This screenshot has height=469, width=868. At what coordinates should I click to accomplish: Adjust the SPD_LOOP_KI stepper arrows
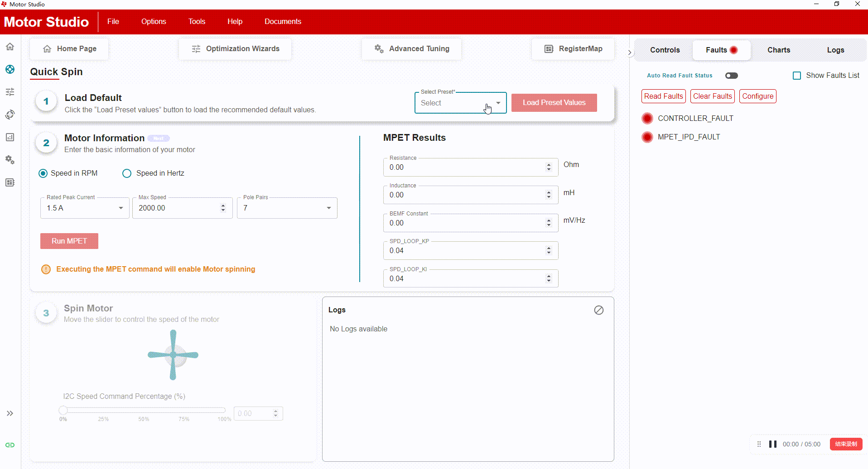(549, 278)
